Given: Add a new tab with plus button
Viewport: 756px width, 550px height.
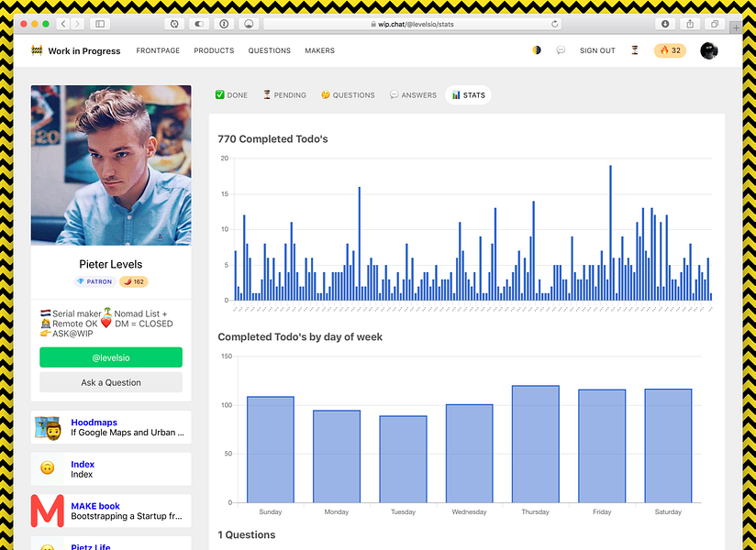Looking at the screenshot, I should coord(736,27).
